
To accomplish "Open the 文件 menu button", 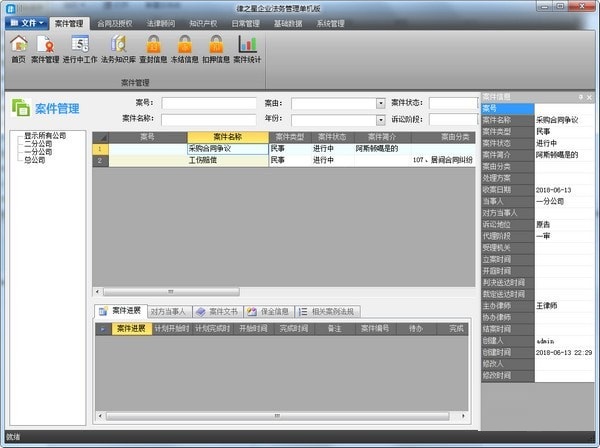I will pyautogui.click(x=27, y=23).
